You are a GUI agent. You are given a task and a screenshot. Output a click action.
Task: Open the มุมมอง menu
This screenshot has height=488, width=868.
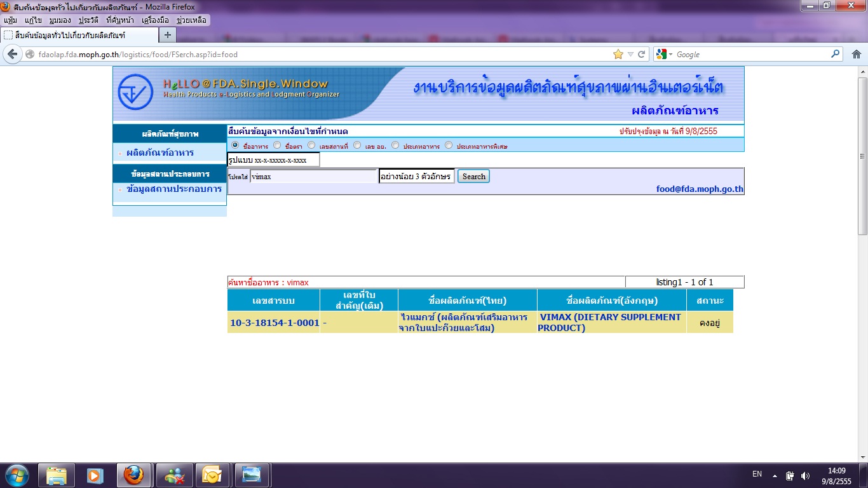(61, 20)
